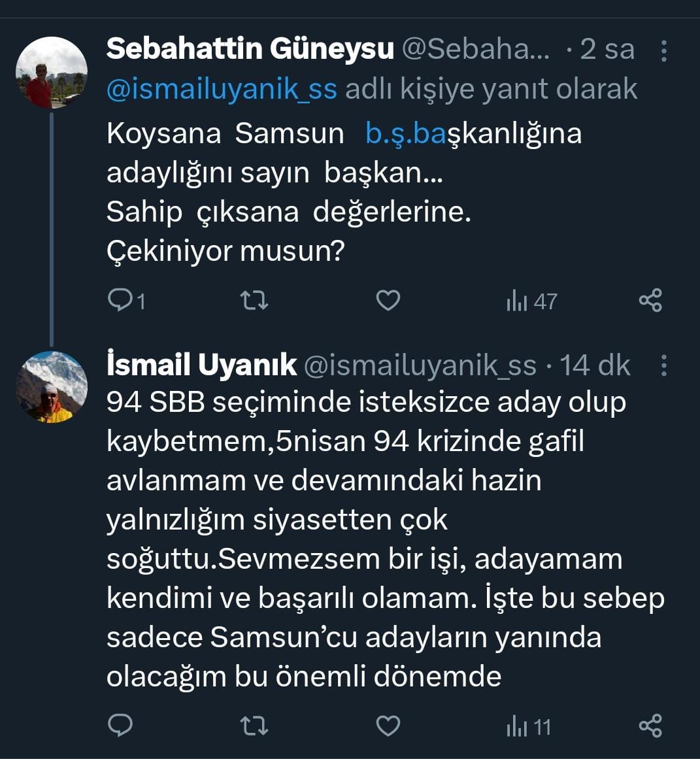Image resolution: width=700 pixels, height=759 pixels.
Task: Open the reply icon on İsmail's tweet
Action: (x=121, y=725)
